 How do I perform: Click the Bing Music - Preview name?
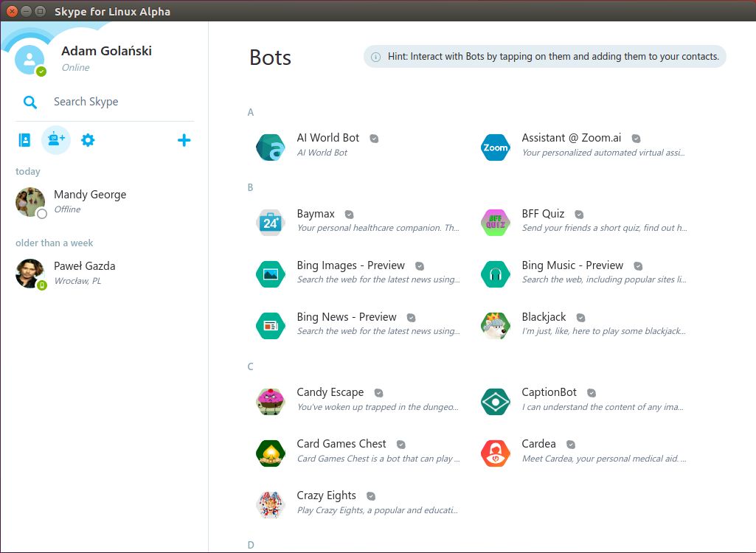coord(573,265)
